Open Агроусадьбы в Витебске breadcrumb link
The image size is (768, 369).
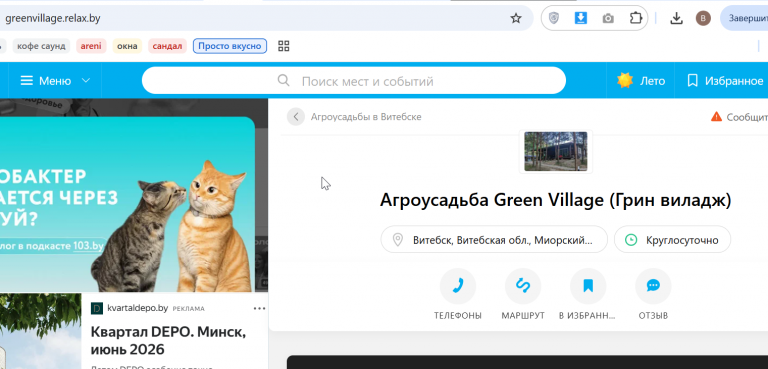pos(366,117)
